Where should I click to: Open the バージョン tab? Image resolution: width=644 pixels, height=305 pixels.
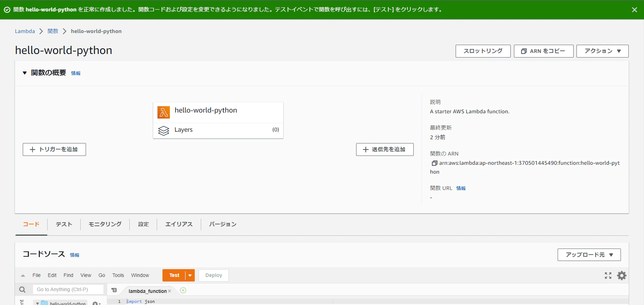pyautogui.click(x=223, y=224)
